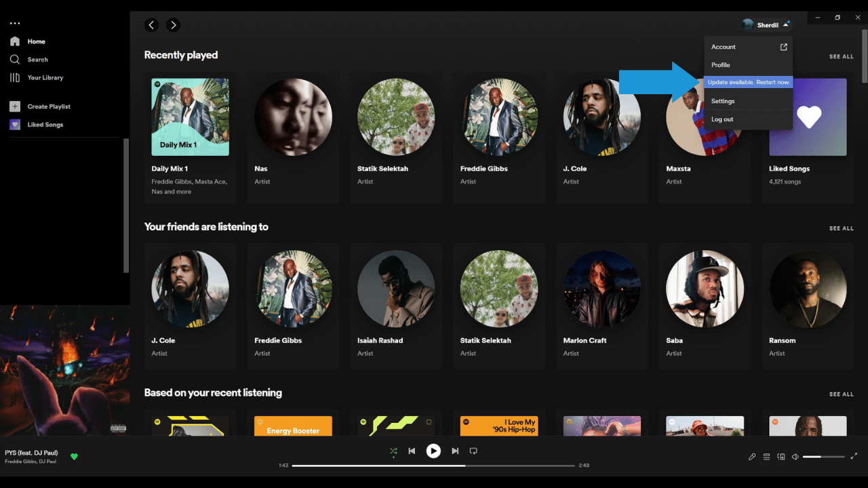Skip to the next track
The height and width of the screenshot is (488, 868).
tap(455, 451)
